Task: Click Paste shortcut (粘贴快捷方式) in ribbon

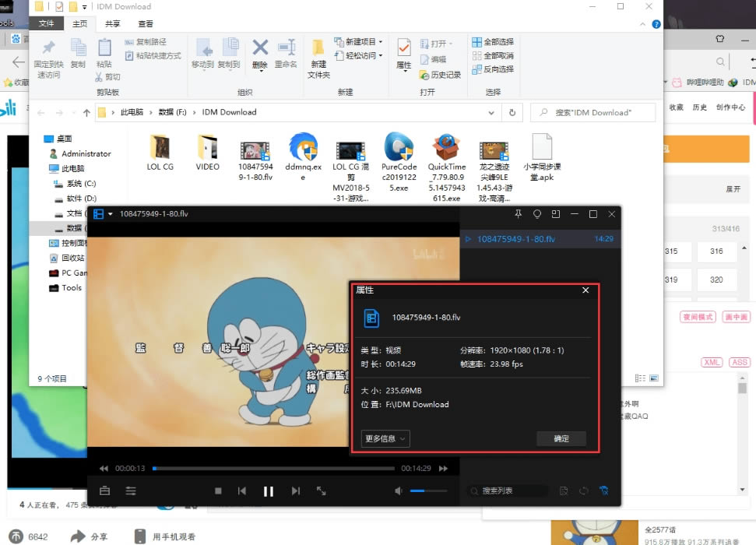Action: 153,56
